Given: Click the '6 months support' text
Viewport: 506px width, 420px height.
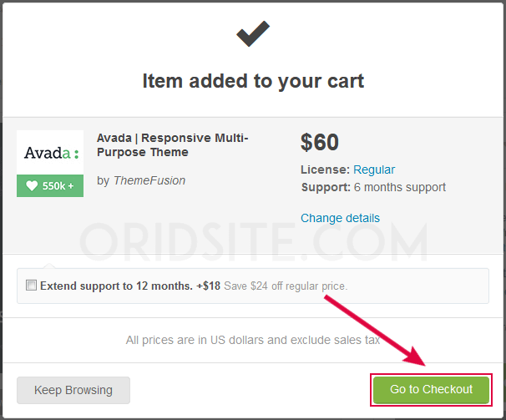Looking at the screenshot, I should click(x=399, y=187).
